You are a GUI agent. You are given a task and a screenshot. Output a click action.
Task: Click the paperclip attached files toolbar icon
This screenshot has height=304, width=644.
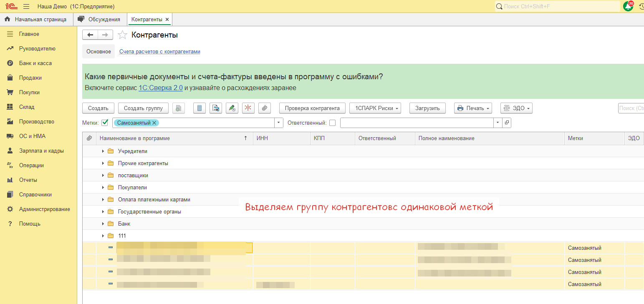265,108
